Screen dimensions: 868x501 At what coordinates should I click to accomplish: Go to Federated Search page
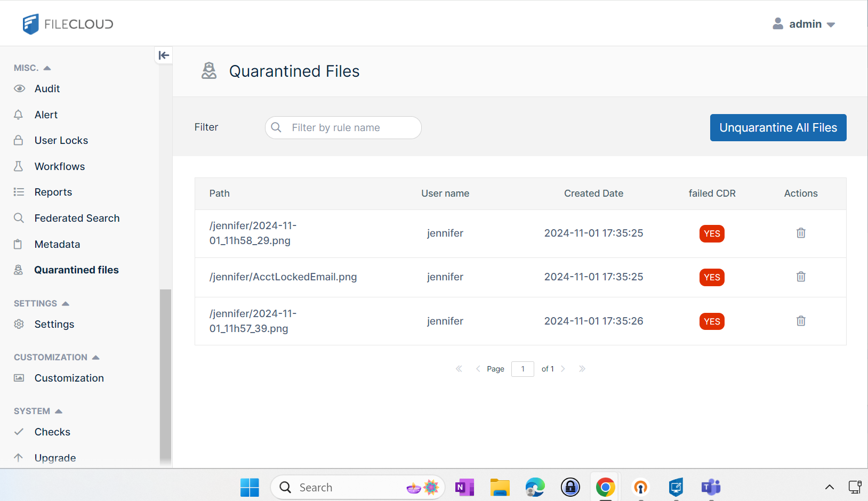77,219
